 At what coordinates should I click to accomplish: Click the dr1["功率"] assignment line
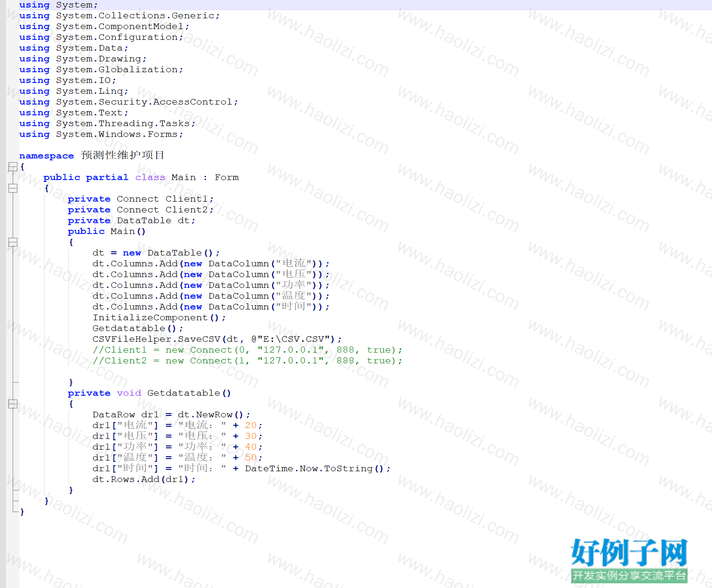[177, 447]
